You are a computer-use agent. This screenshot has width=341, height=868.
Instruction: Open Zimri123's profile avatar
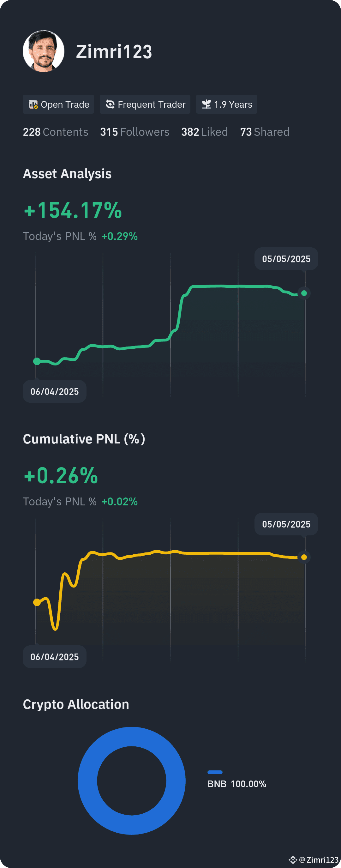click(x=44, y=51)
